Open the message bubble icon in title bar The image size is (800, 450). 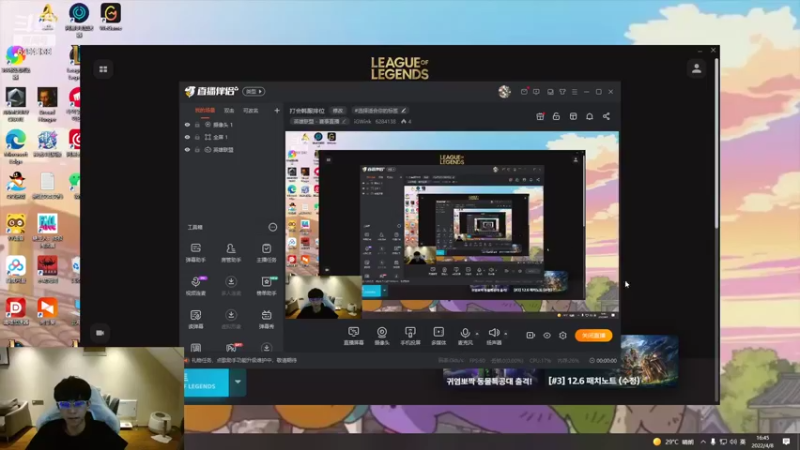536,92
